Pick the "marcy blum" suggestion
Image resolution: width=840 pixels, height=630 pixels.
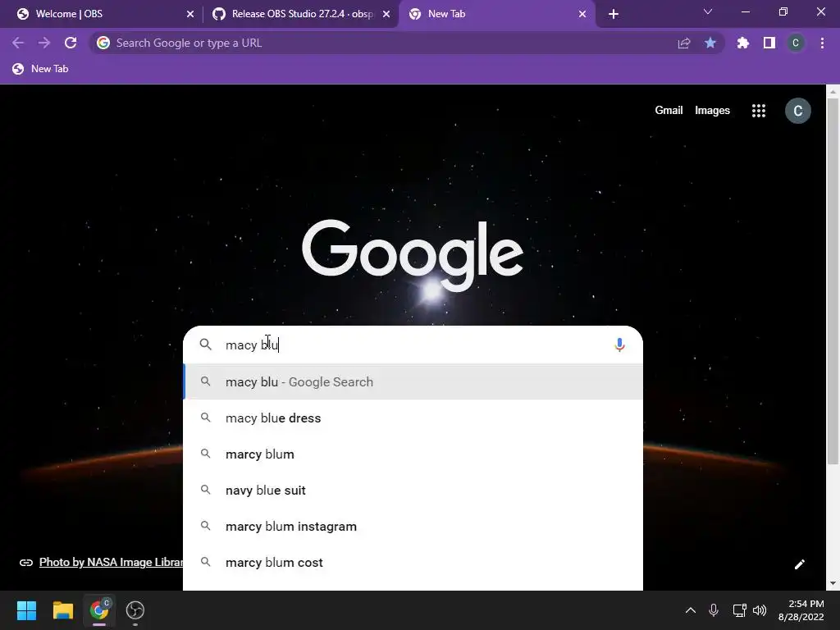(413, 454)
